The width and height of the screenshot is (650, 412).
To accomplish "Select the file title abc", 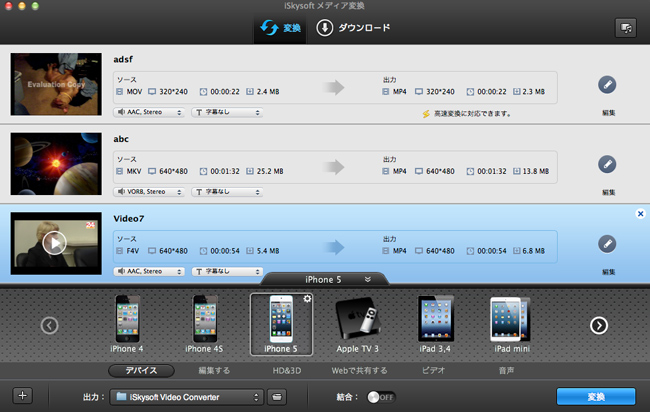I will click(x=121, y=139).
